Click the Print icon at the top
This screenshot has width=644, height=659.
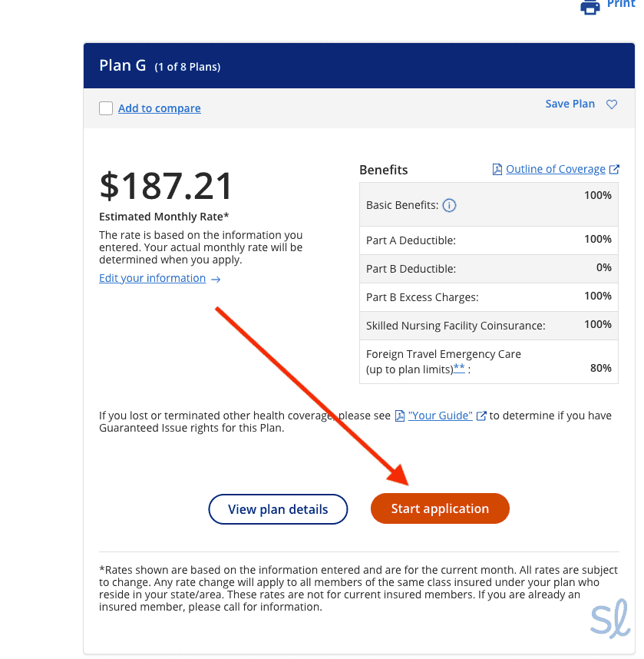[x=590, y=8]
